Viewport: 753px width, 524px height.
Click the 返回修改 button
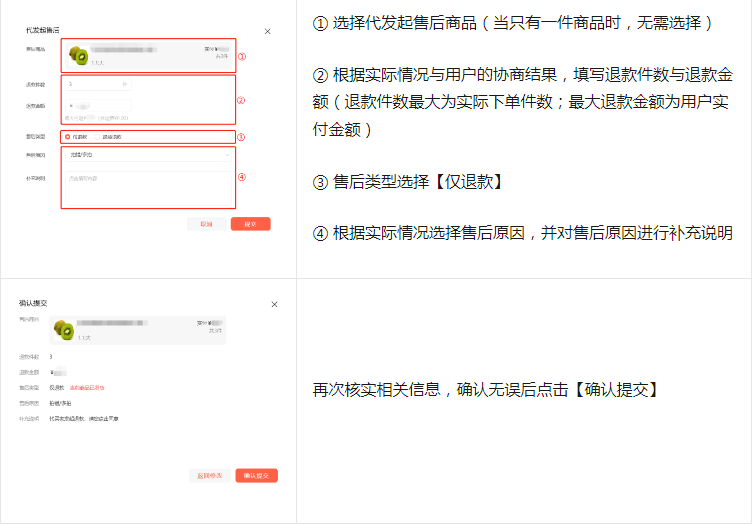click(x=211, y=476)
